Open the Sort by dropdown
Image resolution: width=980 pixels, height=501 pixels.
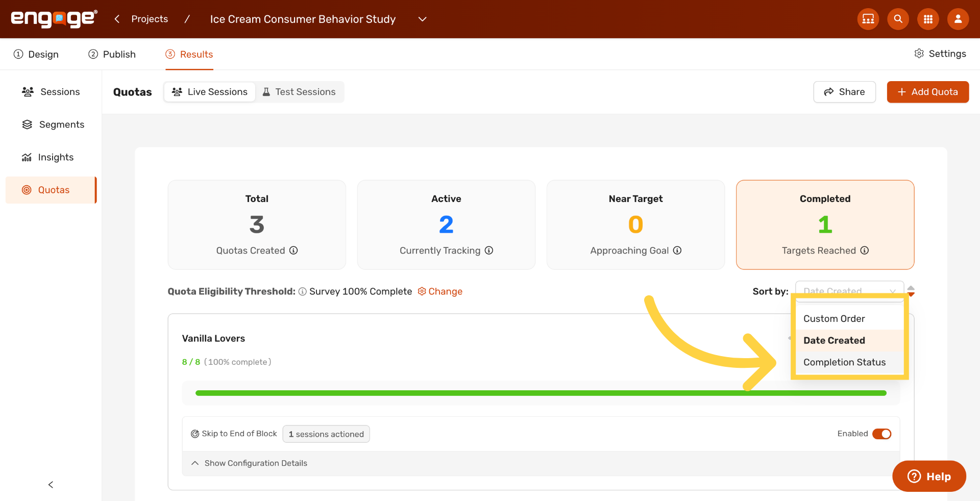(x=849, y=290)
